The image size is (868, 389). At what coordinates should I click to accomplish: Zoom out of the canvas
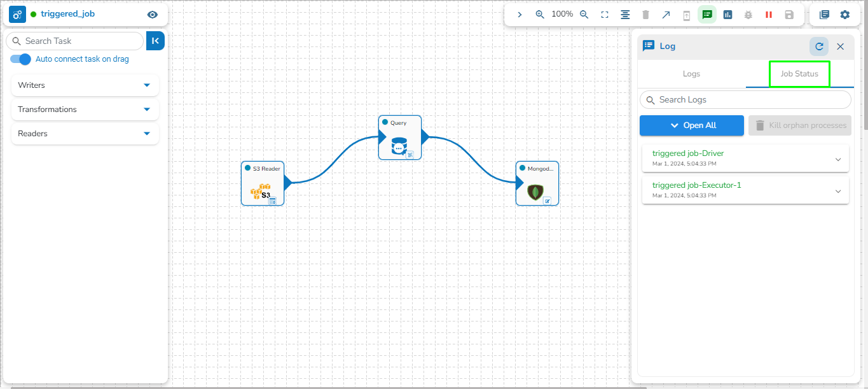point(584,14)
